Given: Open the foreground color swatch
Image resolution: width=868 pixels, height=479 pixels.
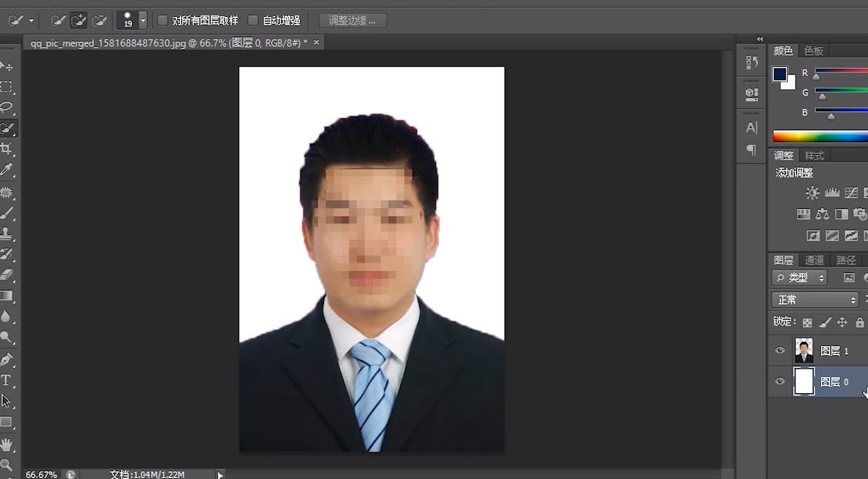Looking at the screenshot, I should [x=780, y=74].
